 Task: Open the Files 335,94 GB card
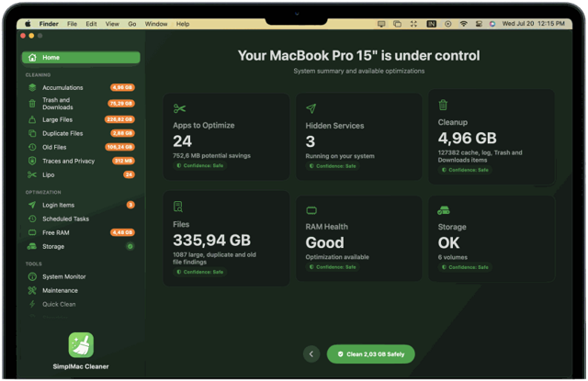(x=226, y=239)
